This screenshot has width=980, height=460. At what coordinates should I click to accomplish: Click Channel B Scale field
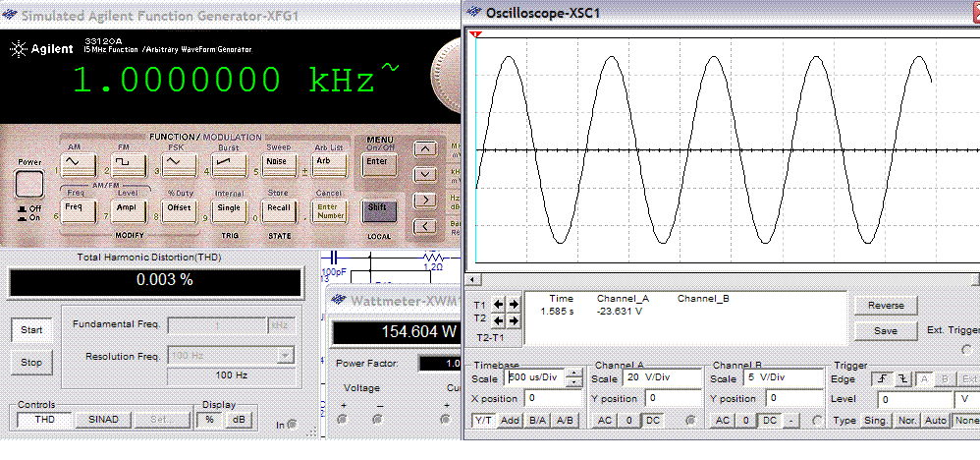point(783,378)
